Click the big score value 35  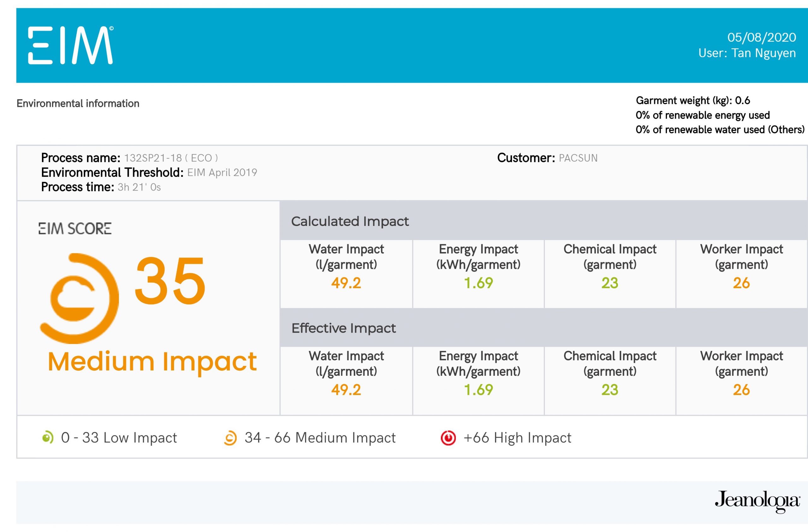pyautogui.click(x=170, y=281)
